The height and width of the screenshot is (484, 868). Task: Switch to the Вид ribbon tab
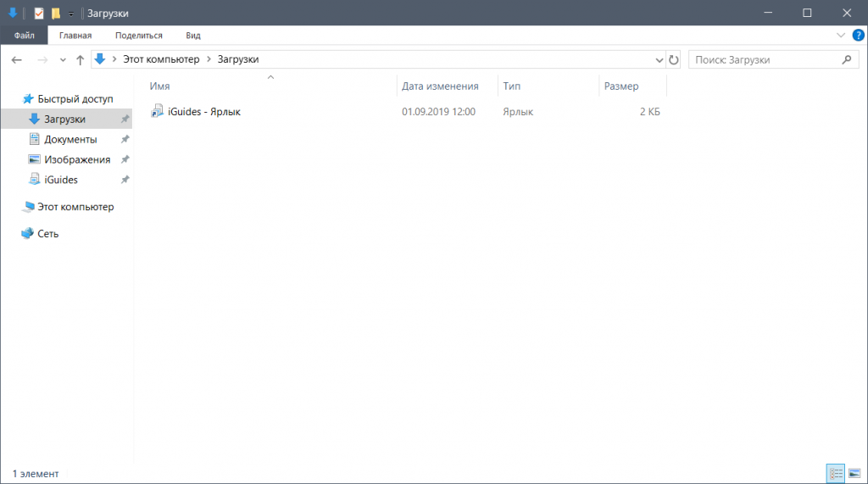tap(193, 36)
